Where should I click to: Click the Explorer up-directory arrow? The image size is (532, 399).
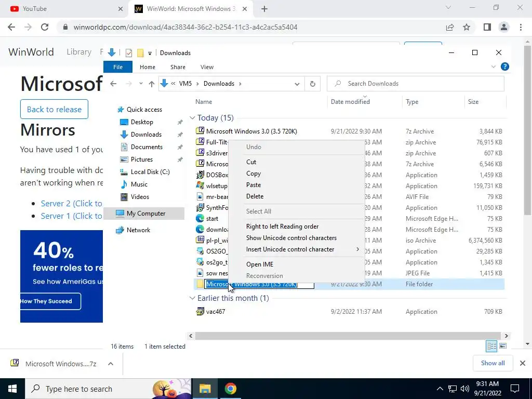click(x=152, y=84)
